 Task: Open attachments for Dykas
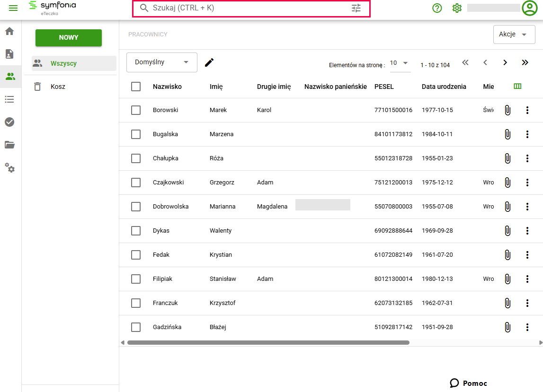click(507, 231)
